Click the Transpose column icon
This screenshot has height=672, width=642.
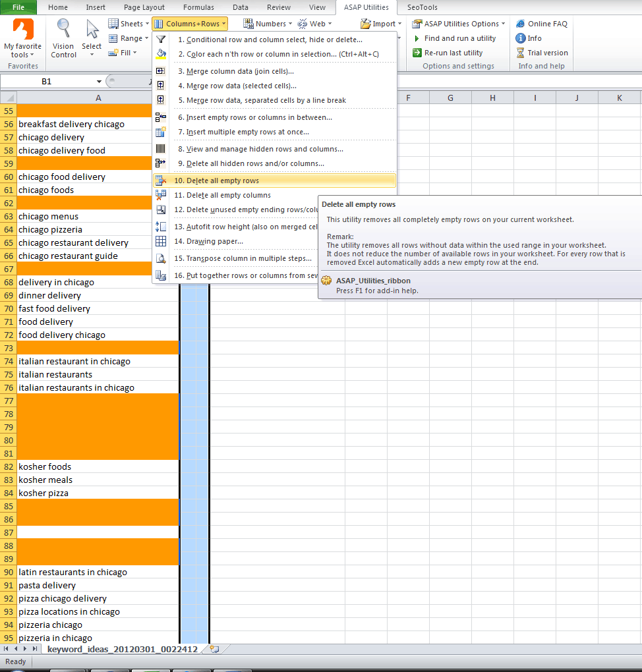click(161, 258)
